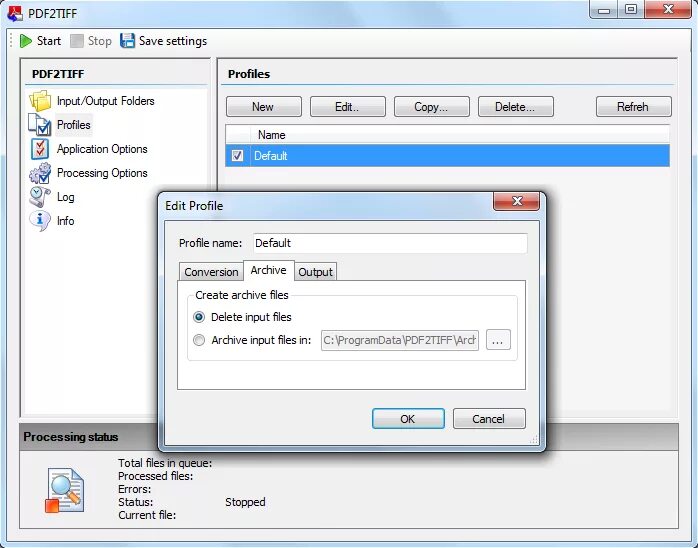The image size is (698, 548).
Task: Click the New profile button
Action: pos(264,107)
